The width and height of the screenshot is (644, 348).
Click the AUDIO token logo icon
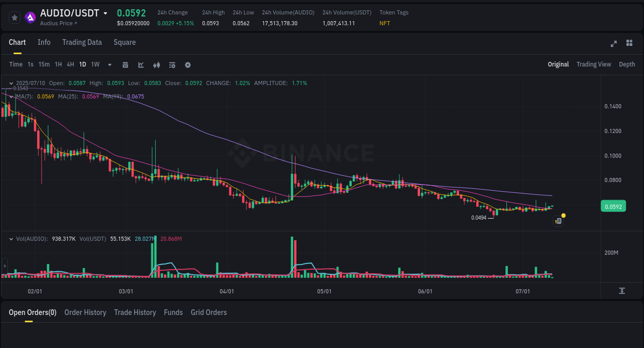[30, 17]
